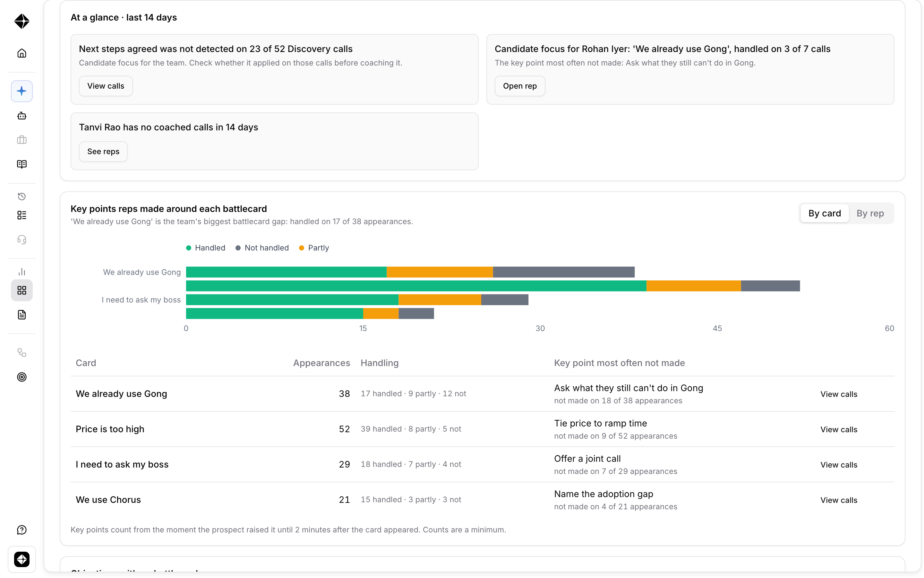Click the Handling column header
This screenshot has height=578, width=924.
[x=380, y=363]
